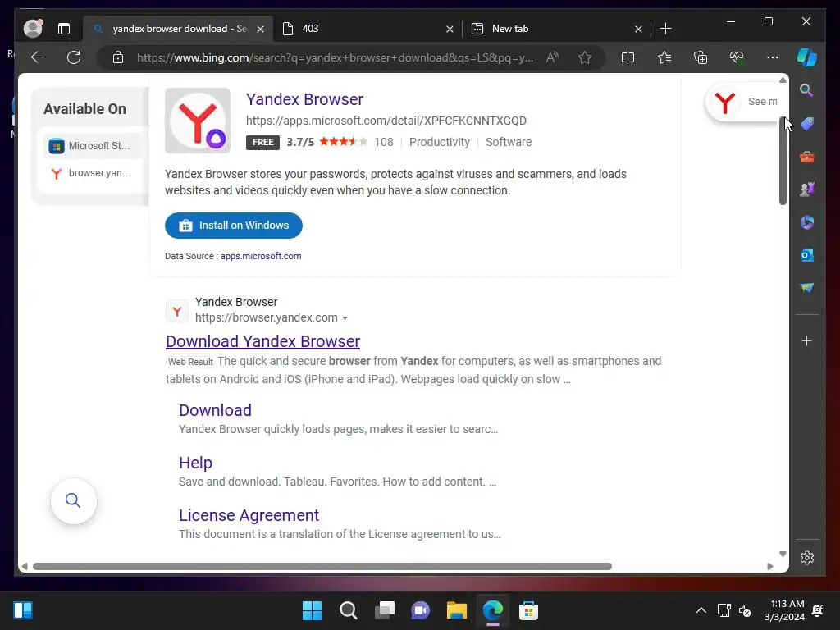Open sidebar Games chess icon
Screen dimensions: 840x630
pyautogui.click(x=807, y=189)
